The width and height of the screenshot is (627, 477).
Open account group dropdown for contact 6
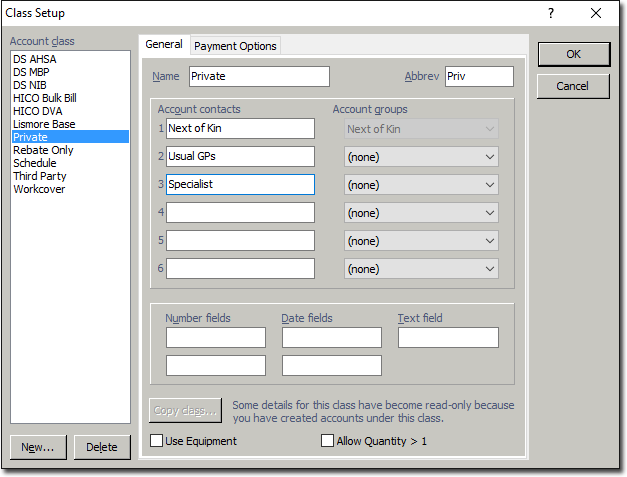(x=420, y=269)
